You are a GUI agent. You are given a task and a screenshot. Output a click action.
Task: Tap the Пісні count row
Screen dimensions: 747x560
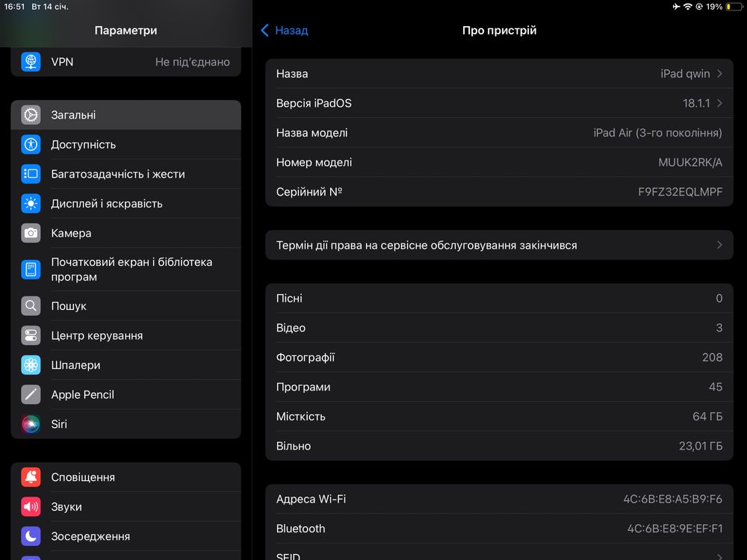tap(499, 298)
